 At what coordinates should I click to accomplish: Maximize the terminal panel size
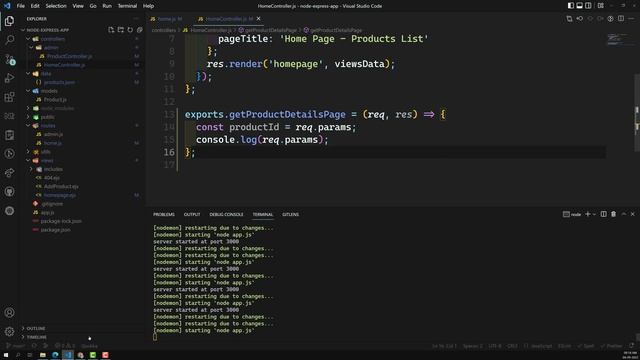[624, 214]
